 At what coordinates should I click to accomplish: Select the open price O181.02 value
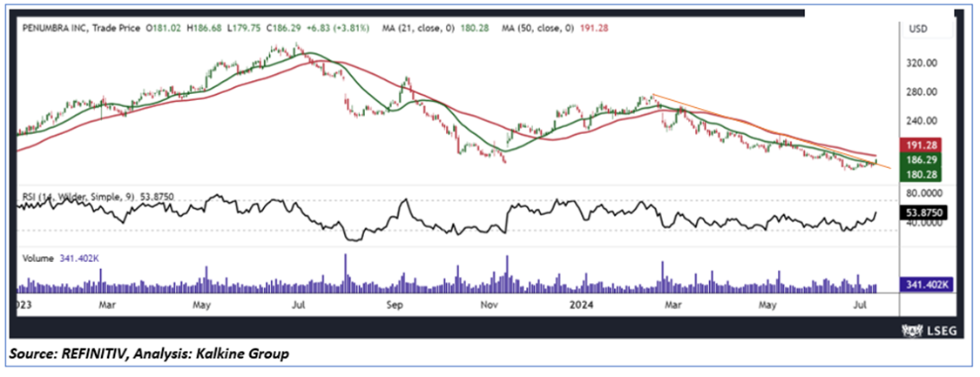165,28
